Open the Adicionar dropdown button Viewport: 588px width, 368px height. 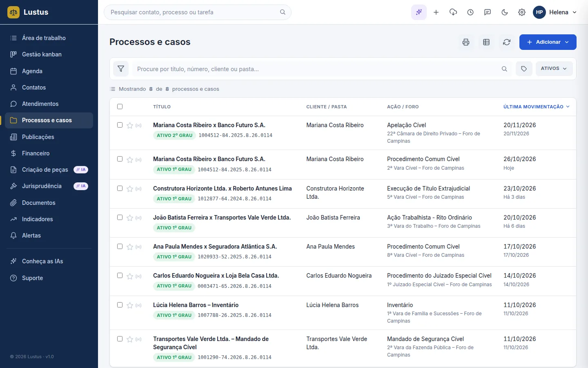[x=548, y=42]
